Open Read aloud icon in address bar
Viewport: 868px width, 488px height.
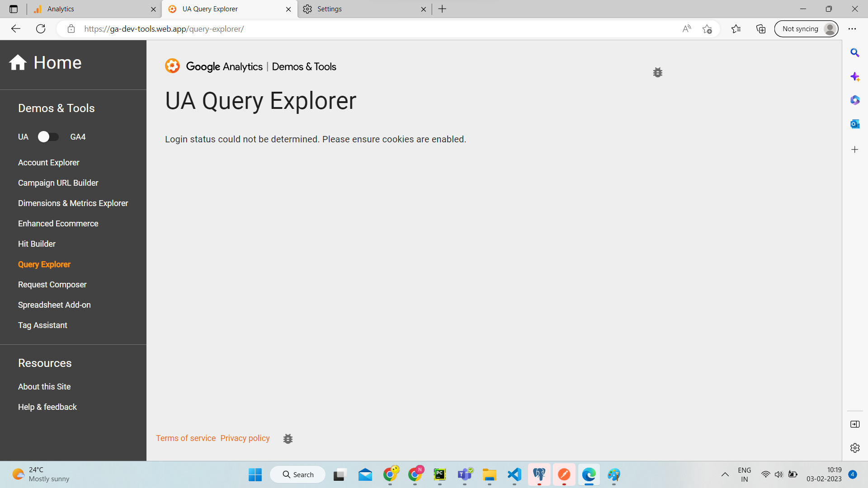(686, 29)
